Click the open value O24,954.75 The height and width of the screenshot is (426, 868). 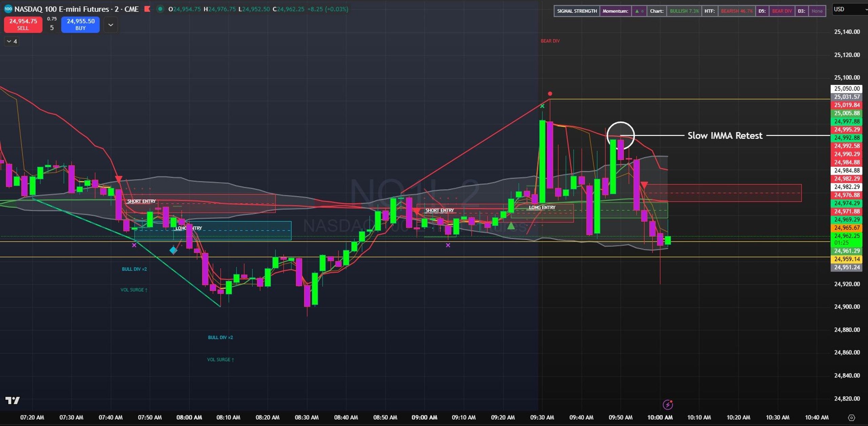[184, 9]
